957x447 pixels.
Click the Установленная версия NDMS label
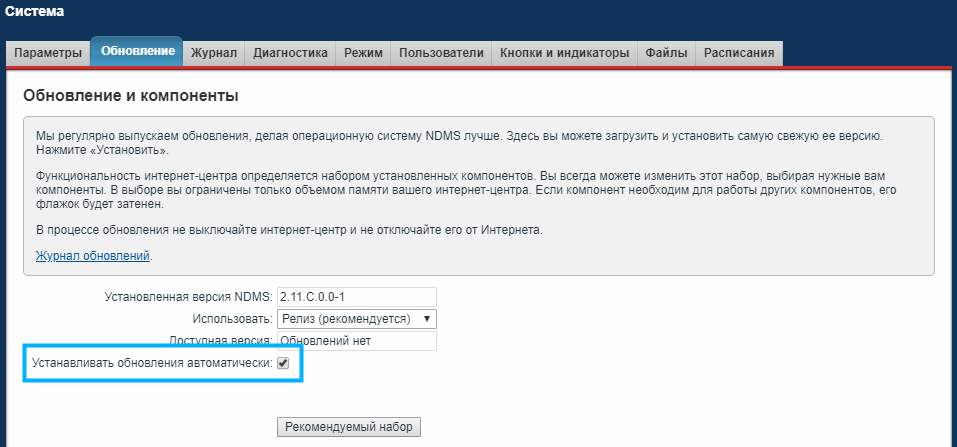point(188,297)
